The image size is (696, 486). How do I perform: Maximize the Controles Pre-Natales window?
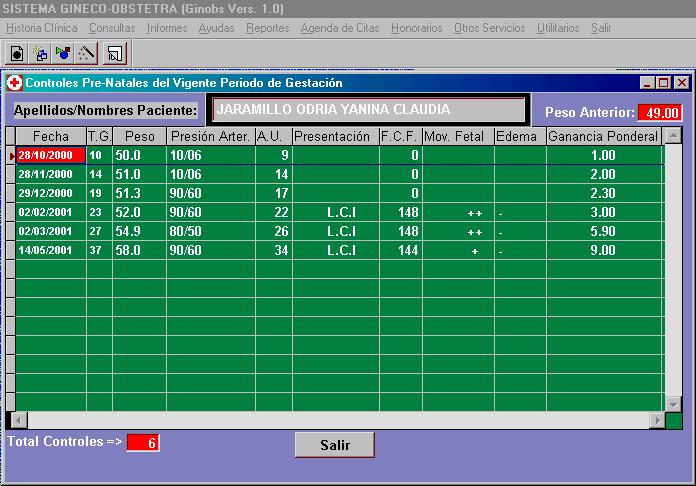[x=664, y=83]
